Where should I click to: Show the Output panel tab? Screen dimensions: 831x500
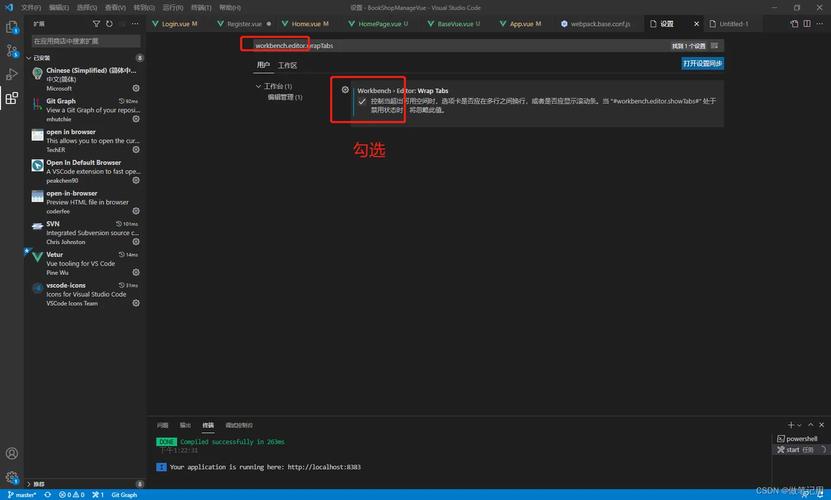coord(185,425)
